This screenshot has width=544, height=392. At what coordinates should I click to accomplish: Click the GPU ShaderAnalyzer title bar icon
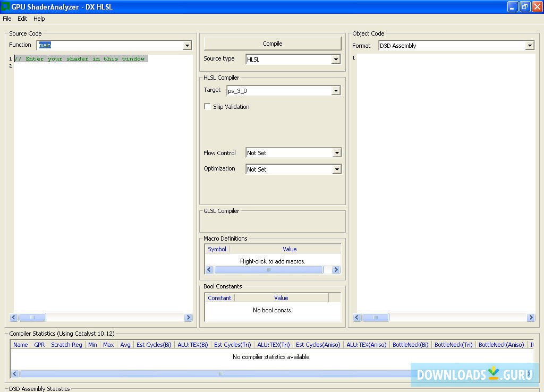pyautogui.click(x=6, y=7)
